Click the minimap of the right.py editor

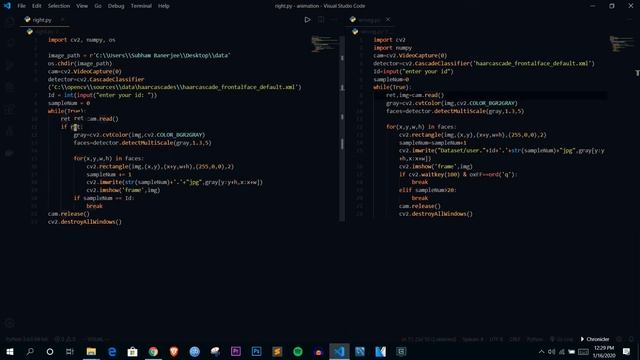[x=324, y=44]
